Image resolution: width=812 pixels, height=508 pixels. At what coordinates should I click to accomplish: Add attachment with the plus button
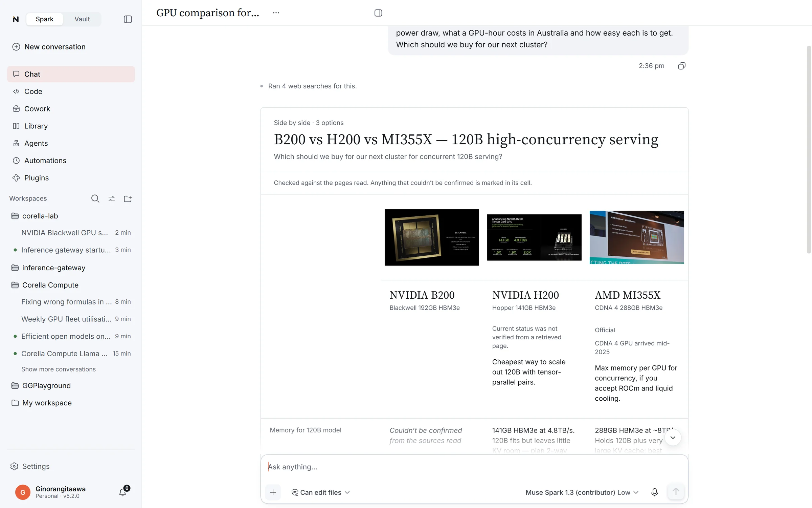[x=273, y=492]
